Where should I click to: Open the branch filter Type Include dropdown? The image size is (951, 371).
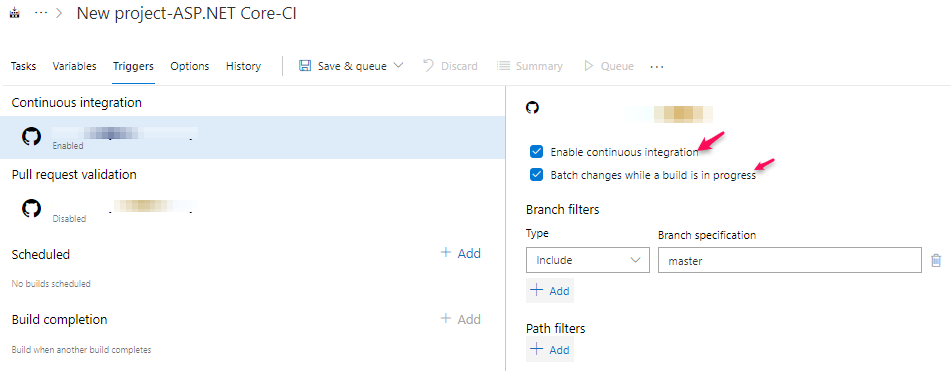coord(587,260)
